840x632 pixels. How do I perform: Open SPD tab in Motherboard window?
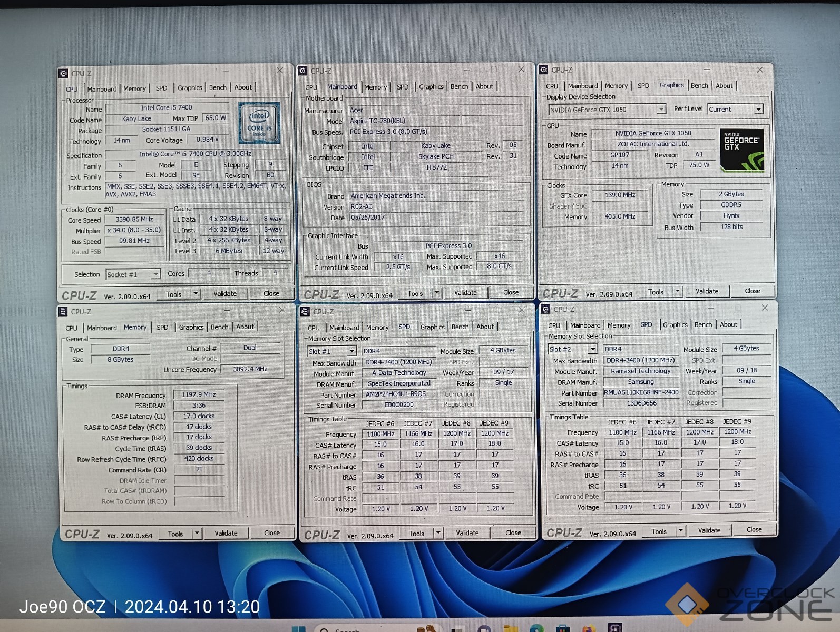tap(403, 87)
